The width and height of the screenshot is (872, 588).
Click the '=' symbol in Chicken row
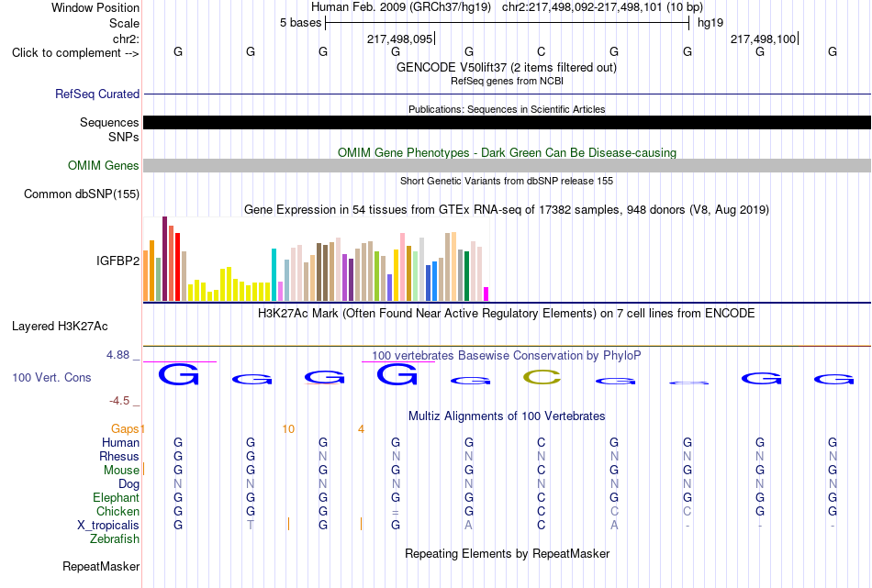(396, 512)
